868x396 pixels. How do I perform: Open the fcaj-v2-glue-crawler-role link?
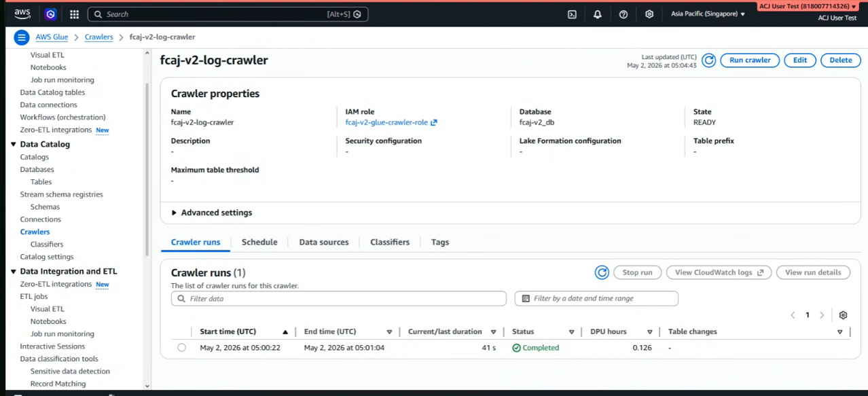pos(386,123)
